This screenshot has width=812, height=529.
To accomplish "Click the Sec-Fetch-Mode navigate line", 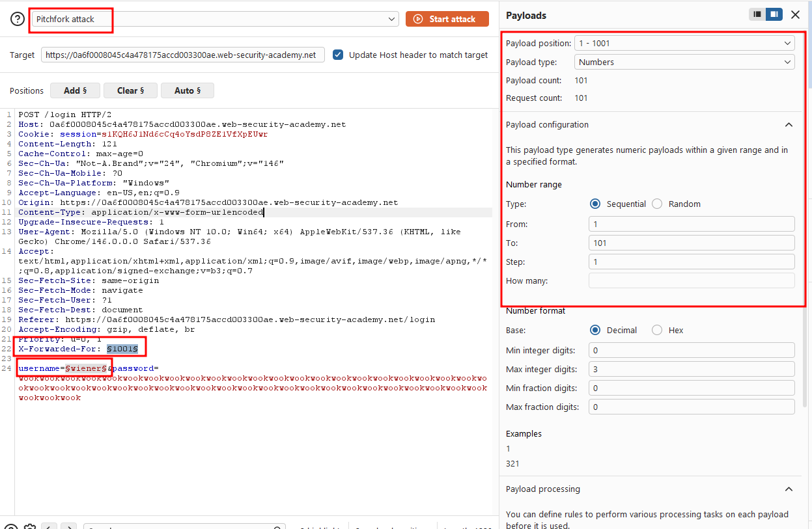I will [x=81, y=290].
